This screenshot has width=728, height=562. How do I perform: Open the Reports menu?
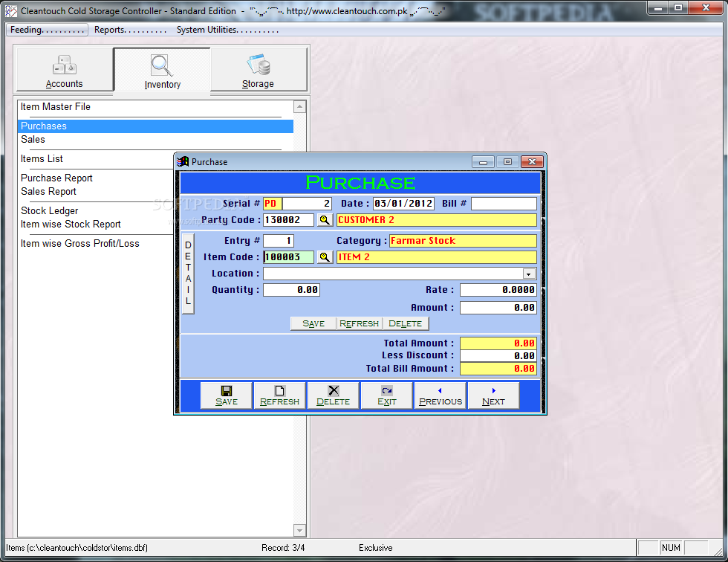[130, 30]
